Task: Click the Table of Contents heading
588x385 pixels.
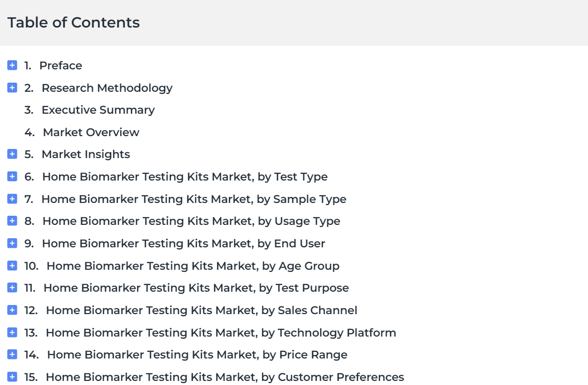Action: click(73, 22)
